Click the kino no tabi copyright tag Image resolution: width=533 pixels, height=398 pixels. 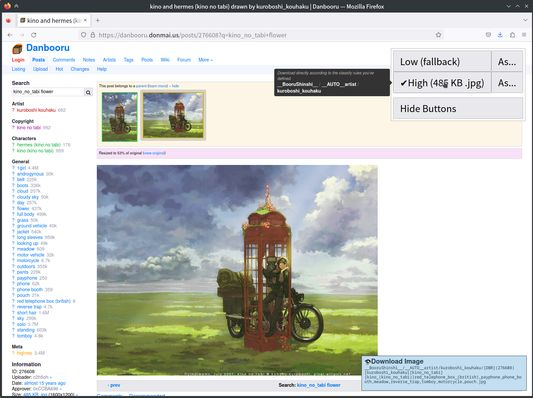[29, 127]
